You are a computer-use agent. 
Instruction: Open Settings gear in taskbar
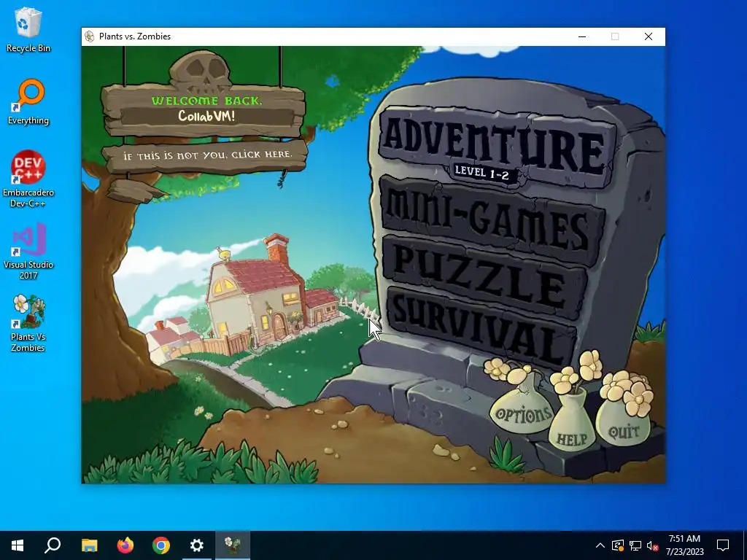pyautogui.click(x=197, y=545)
